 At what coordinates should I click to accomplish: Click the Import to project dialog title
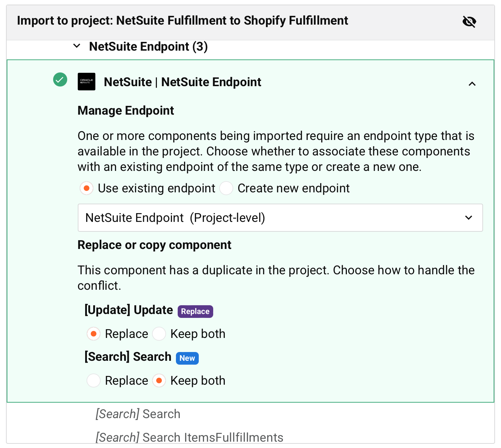click(182, 21)
